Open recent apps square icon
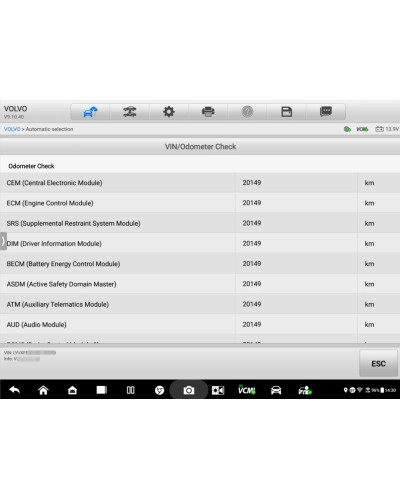This screenshot has width=400, height=500. tap(101, 390)
